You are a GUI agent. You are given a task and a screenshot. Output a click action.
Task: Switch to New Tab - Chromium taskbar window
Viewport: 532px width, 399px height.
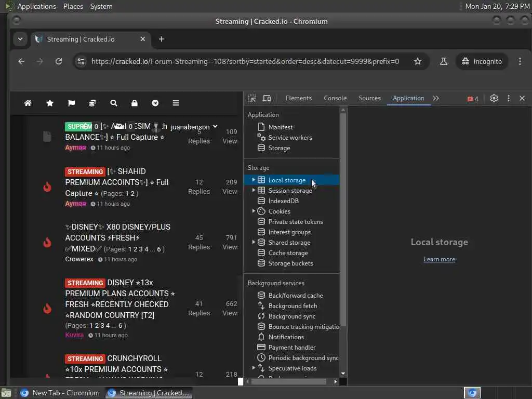point(60,393)
